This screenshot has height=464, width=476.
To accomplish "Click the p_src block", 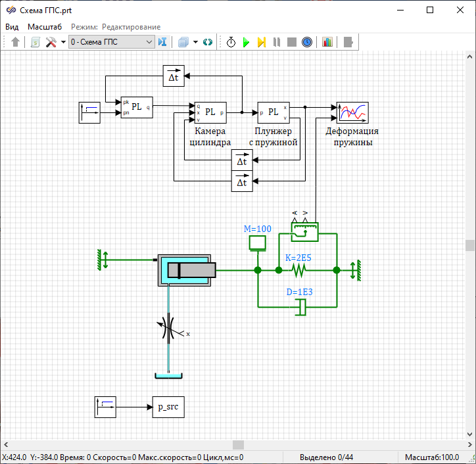I will 168,407.
